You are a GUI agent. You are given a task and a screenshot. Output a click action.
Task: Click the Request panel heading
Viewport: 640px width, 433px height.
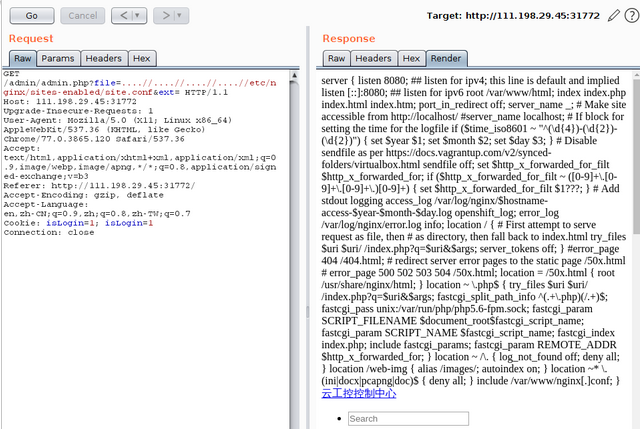(x=31, y=38)
